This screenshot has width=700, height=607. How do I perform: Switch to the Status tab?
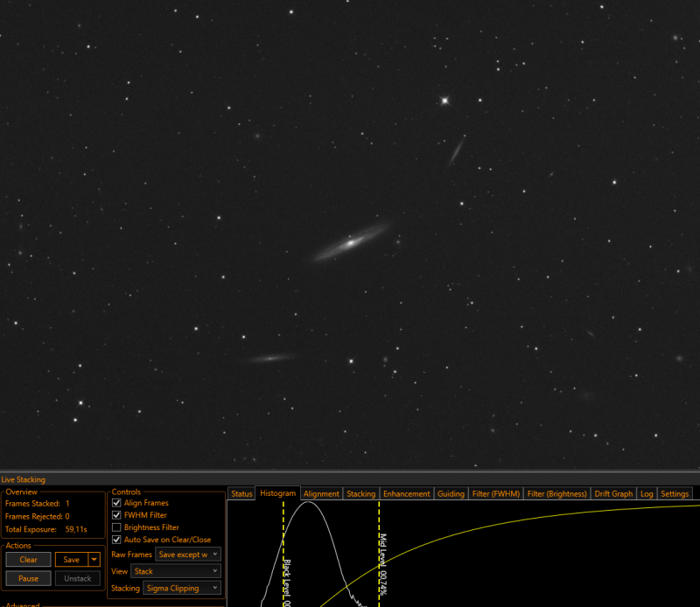[241, 493]
